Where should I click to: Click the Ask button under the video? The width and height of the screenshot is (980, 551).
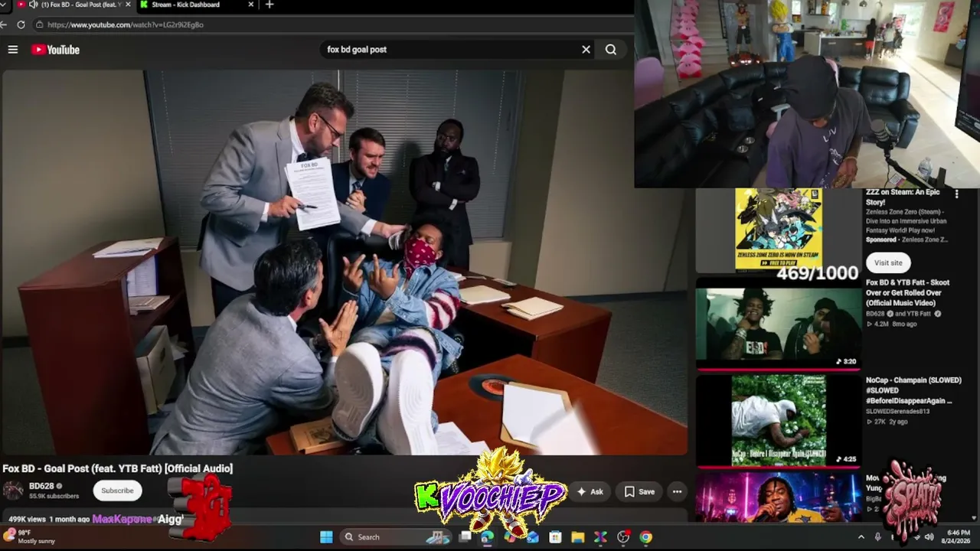pos(590,491)
